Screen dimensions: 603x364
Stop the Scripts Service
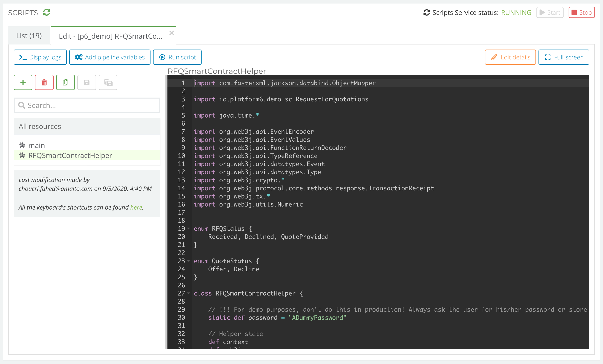point(582,12)
